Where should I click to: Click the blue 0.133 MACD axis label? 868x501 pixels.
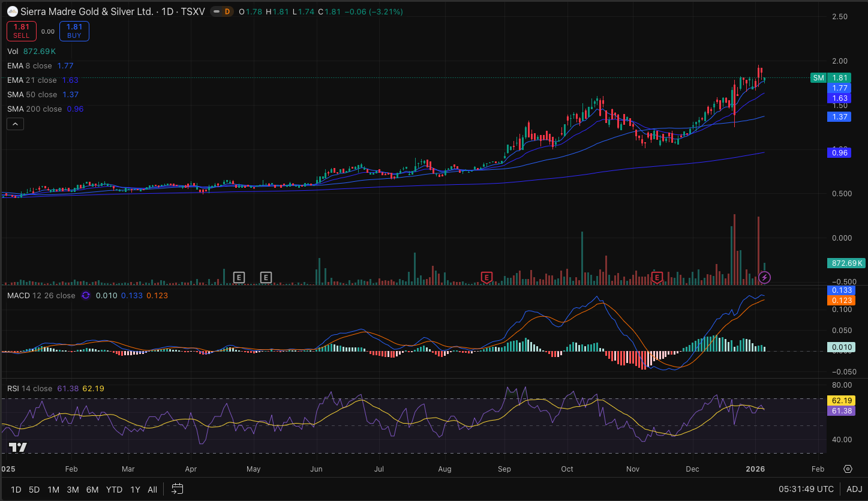click(x=840, y=290)
